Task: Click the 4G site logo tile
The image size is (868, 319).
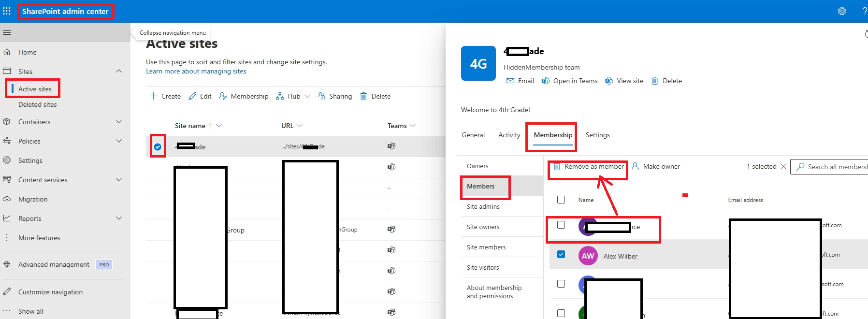Action: click(x=478, y=63)
